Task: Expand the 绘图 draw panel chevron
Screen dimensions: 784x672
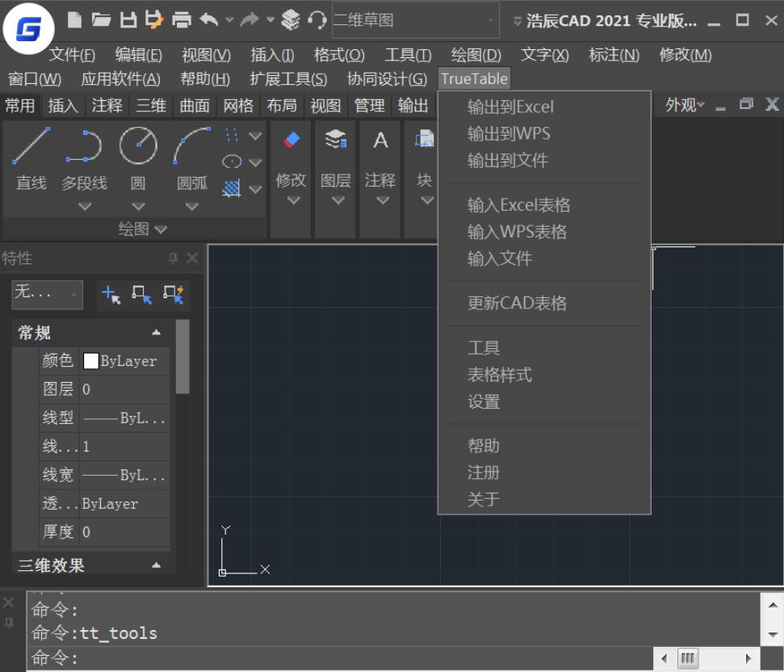Action: click(x=161, y=229)
